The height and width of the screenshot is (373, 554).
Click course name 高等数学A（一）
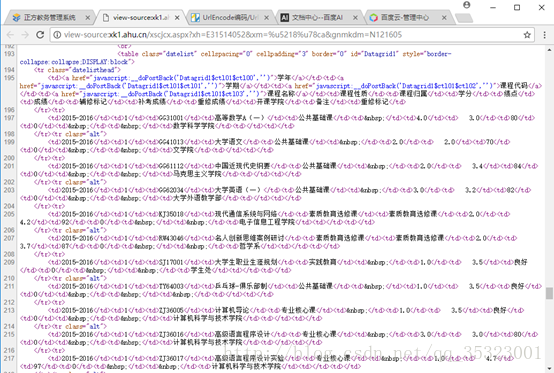[x=240, y=118]
